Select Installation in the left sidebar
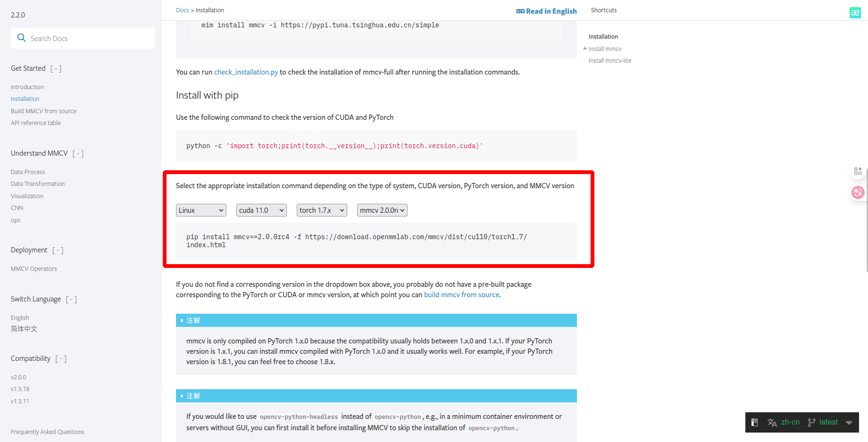Image resolution: width=868 pixels, height=442 pixels. (x=25, y=99)
